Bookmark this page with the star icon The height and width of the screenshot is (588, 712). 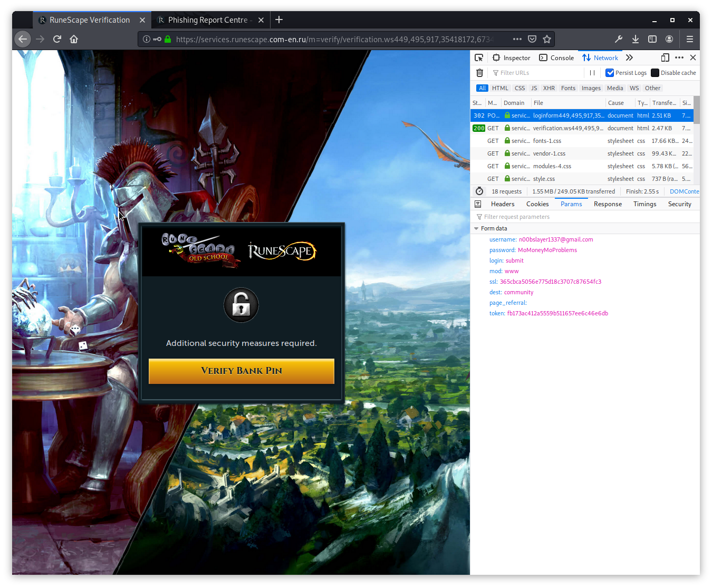coord(547,39)
